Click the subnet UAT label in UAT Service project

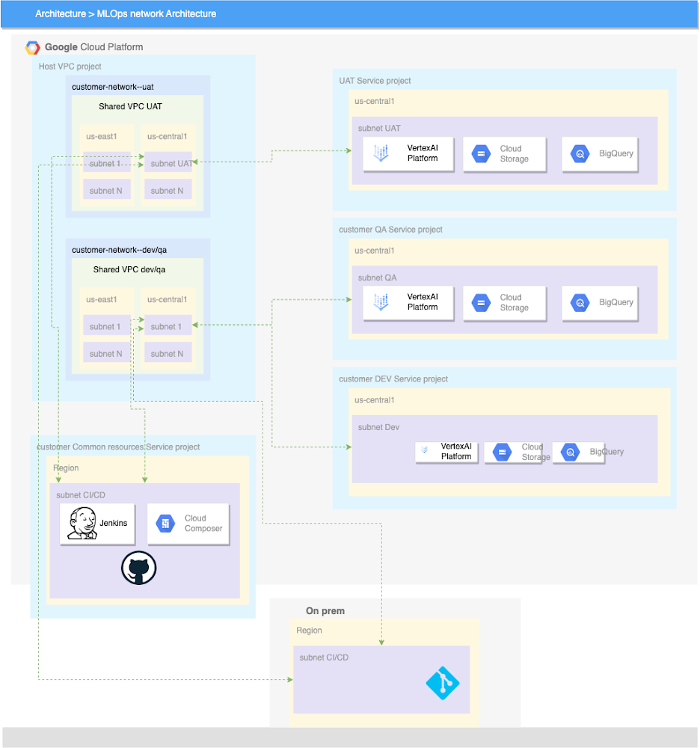pyautogui.click(x=379, y=129)
